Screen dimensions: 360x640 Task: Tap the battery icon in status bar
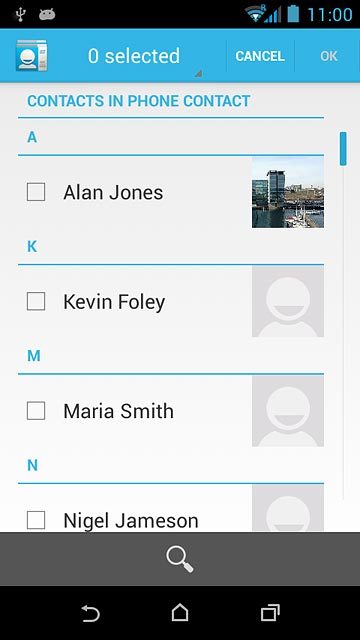click(293, 14)
